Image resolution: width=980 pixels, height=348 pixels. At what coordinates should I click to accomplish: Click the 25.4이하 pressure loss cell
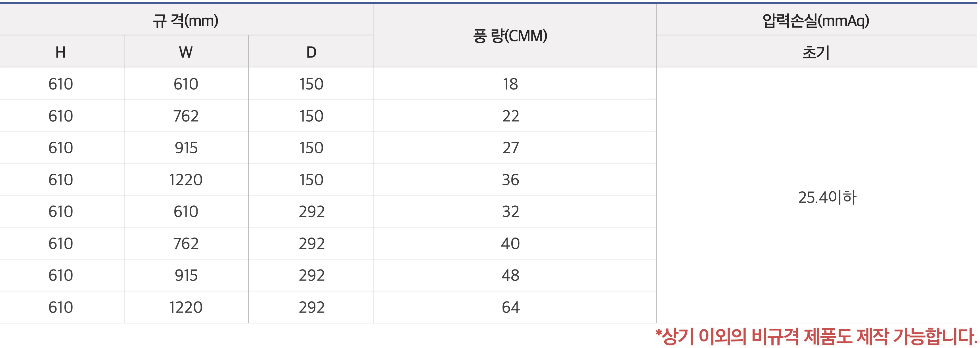point(827,198)
